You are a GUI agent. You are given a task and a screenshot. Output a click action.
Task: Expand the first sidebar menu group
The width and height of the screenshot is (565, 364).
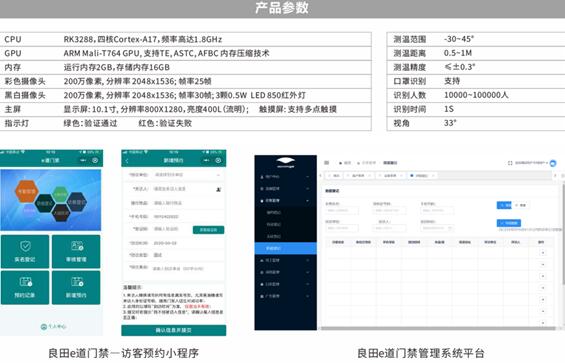(x=285, y=177)
